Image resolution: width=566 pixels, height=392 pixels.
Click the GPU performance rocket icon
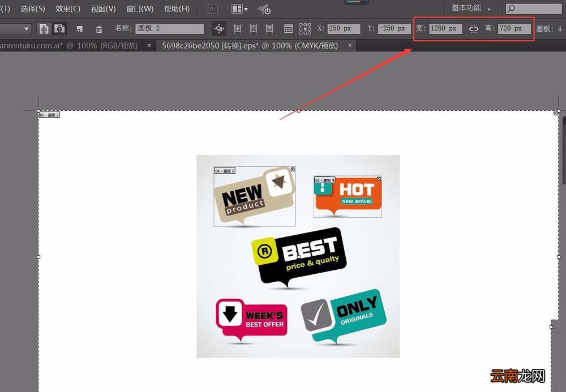(264, 10)
